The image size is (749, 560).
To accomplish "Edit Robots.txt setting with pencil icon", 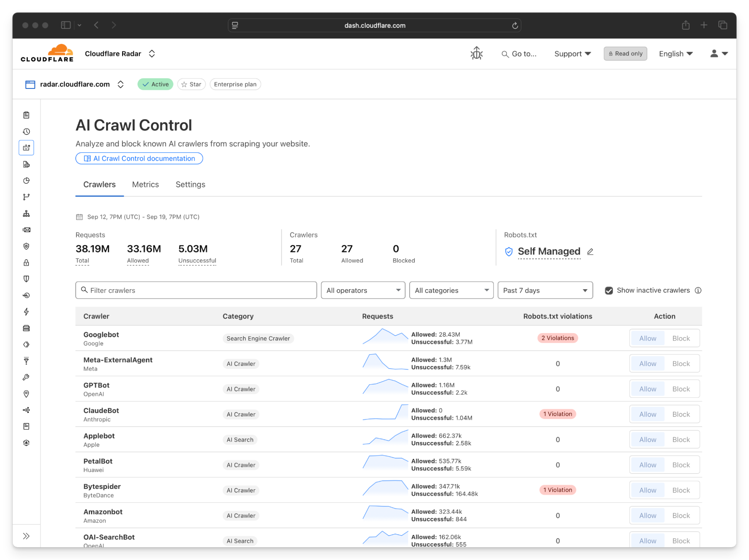I will tap(590, 252).
